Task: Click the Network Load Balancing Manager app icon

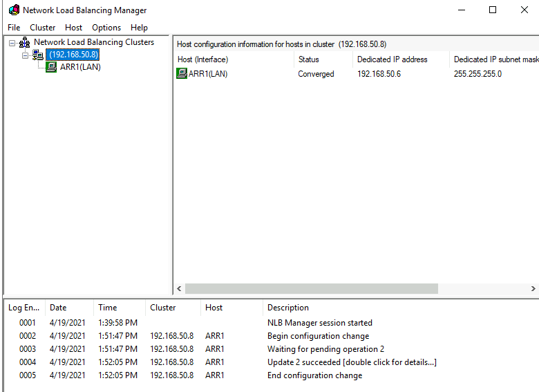Action: click(x=14, y=10)
